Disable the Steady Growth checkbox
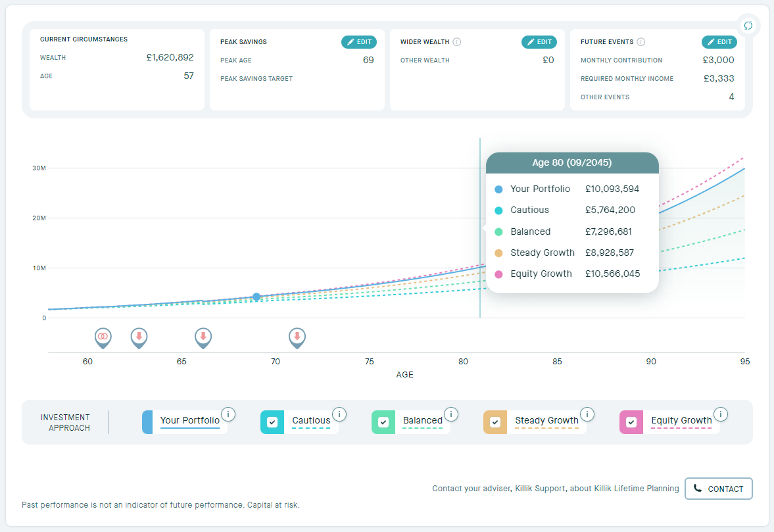Image resolution: width=774 pixels, height=532 pixels. (495, 422)
